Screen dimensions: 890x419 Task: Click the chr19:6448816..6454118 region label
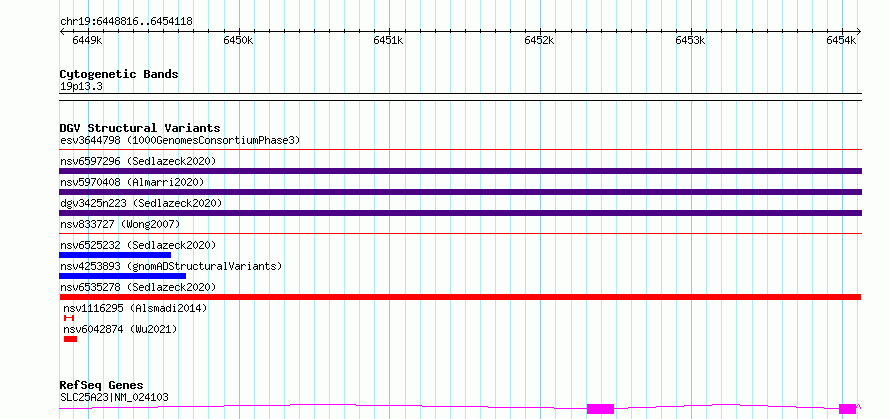tap(126, 22)
